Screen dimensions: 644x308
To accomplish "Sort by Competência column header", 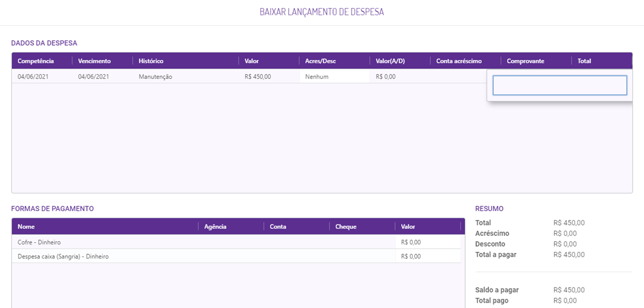I will (36, 61).
